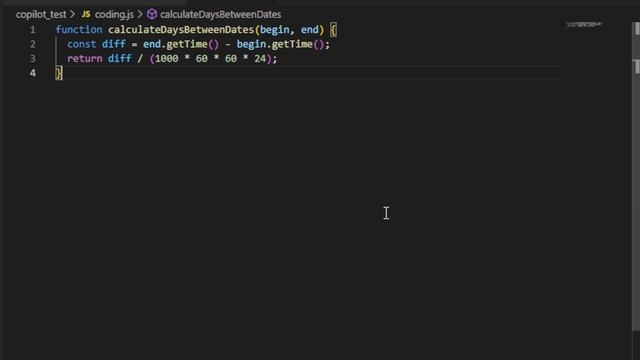Viewport: 640px width, 360px height.
Task: Expand chevron after coding.js breadcrumb
Action: click(x=140, y=14)
